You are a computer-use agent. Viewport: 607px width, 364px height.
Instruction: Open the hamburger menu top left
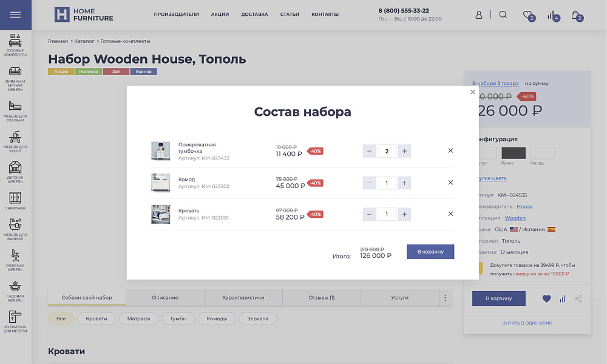tap(15, 15)
